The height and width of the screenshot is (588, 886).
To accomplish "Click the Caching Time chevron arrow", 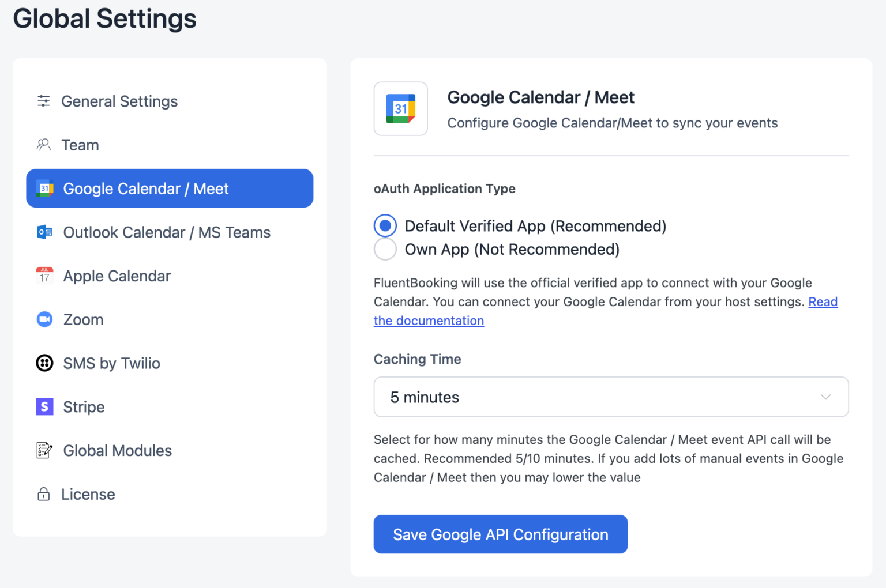I will [x=826, y=397].
